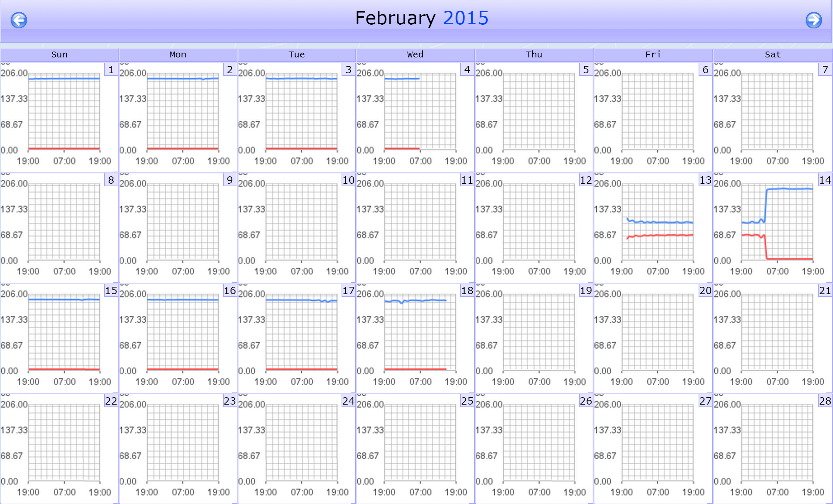The height and width of the screenshot is (504, 833).
Task: Open day 10 date number
Action: tap(349, 180)
